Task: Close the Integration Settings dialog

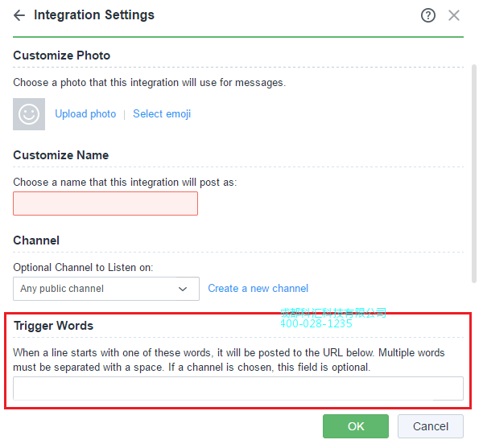Action: (x=454, y=15)
